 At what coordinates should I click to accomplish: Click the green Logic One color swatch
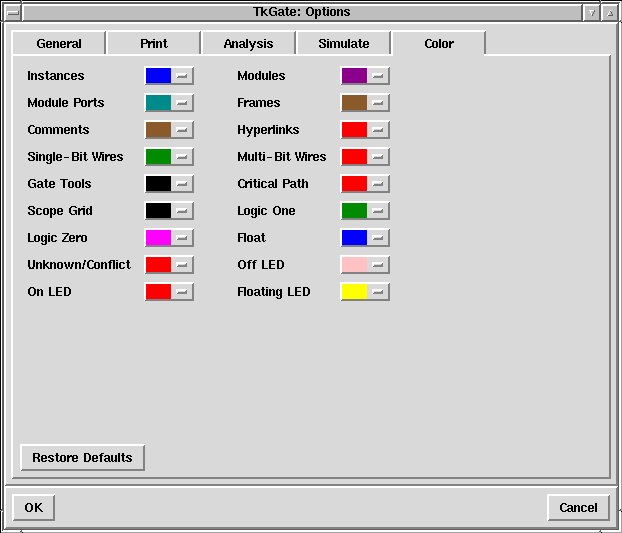354,211
